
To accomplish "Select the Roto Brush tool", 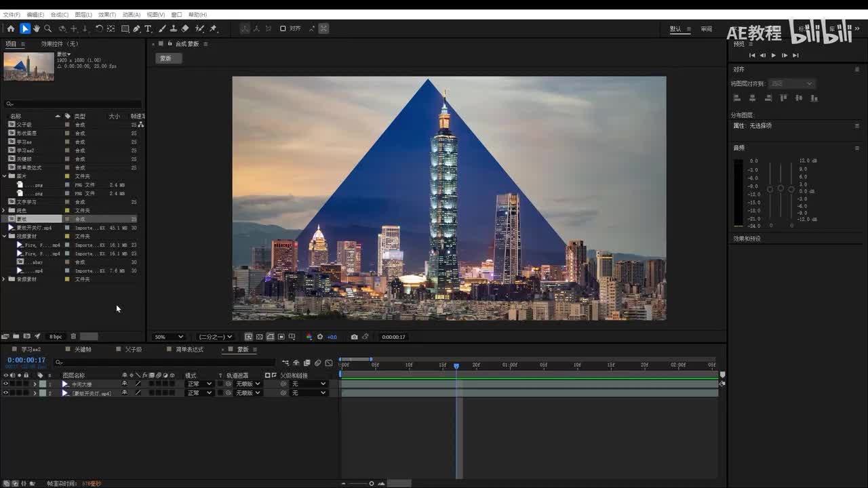I will (199, 28).
